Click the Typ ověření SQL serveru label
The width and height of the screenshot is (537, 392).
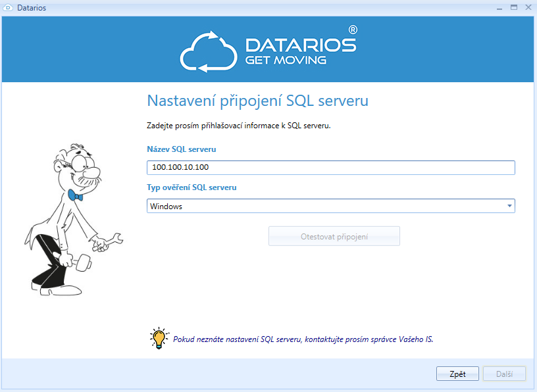(x=192, y=187)
